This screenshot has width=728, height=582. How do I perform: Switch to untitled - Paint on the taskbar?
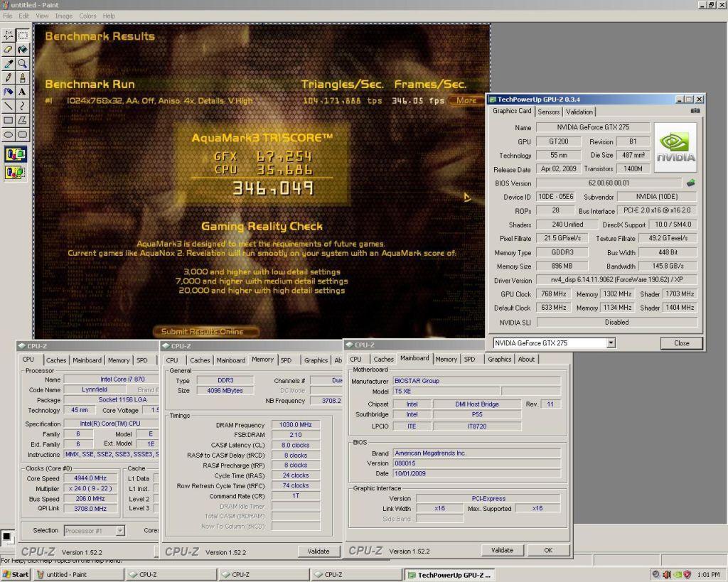click(x=79, y=575)
